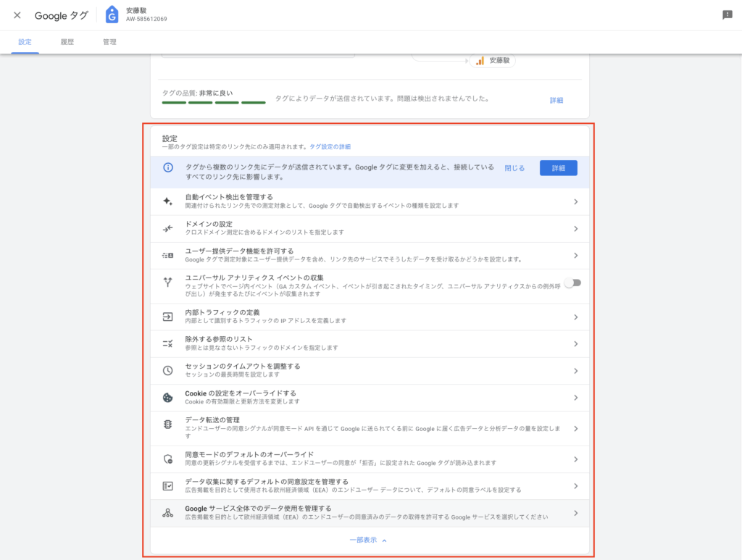
Task: Click the analytics bar chart icon by 安藤駿
Action: (x=480, y=61)
